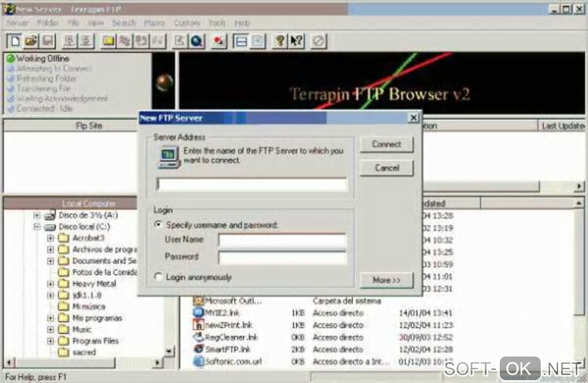Click the Cancel button in the dialog

point(387,168)
